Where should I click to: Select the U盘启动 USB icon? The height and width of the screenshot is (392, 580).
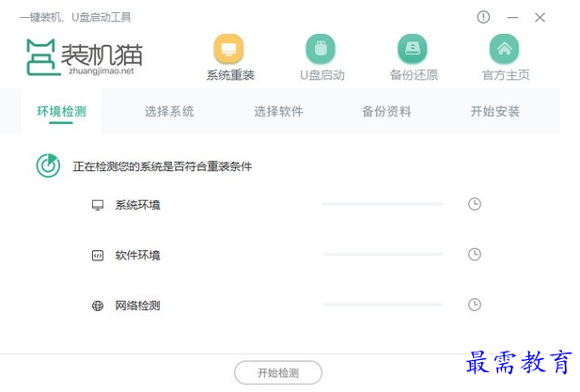(x=321, y=49)
